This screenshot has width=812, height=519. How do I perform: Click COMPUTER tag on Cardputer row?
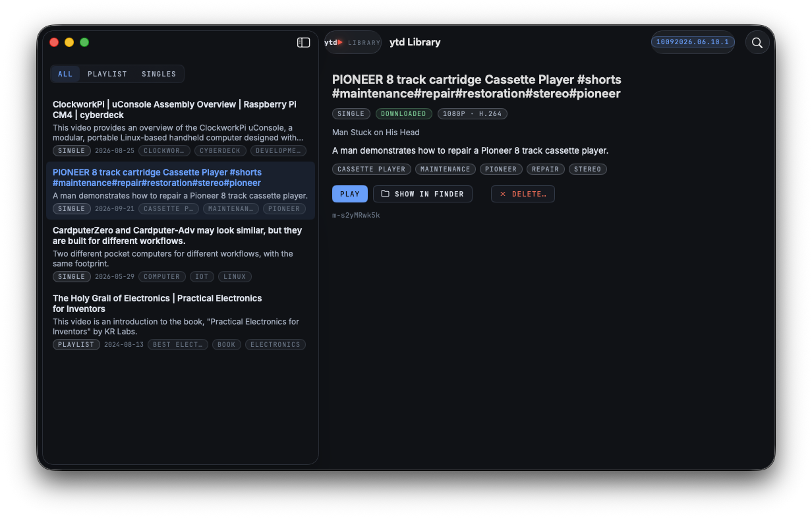click(x=161, y=277)
